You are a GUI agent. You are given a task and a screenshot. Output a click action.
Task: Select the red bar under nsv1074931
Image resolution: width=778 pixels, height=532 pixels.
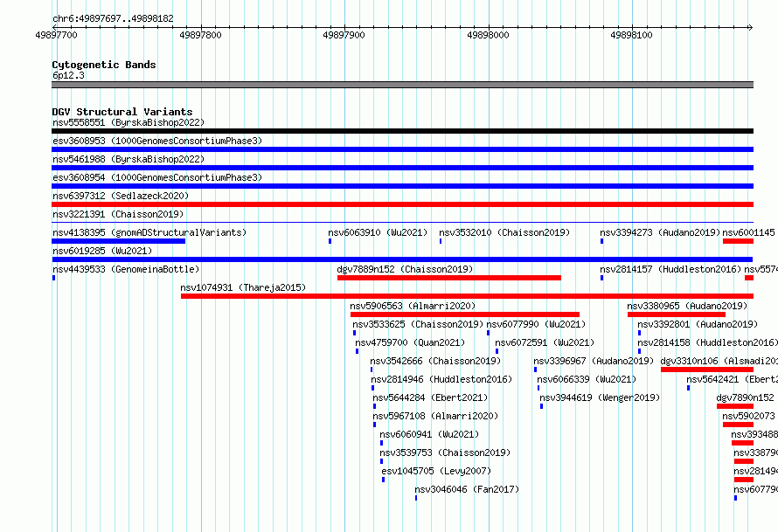(x=467, y=296)
